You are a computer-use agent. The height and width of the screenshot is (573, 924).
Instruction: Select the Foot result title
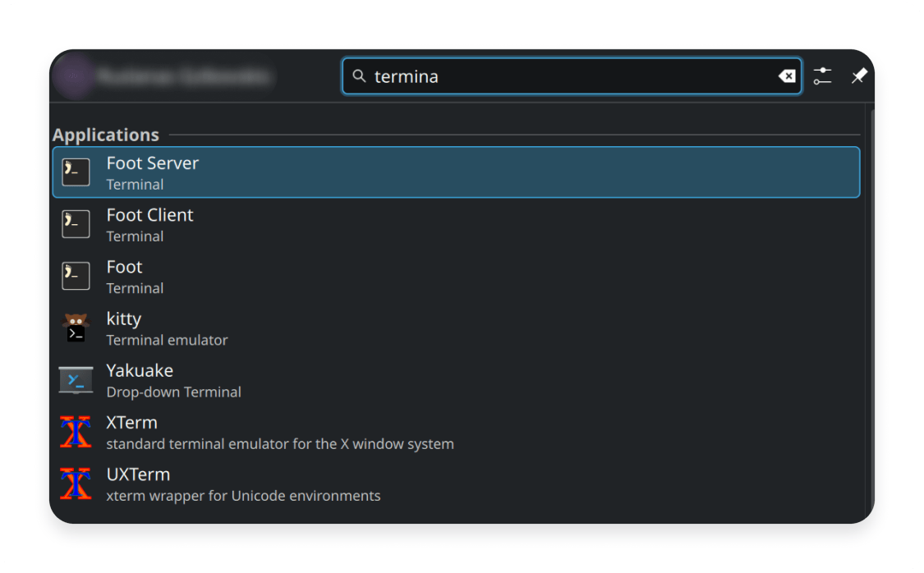tap(124, 267)
